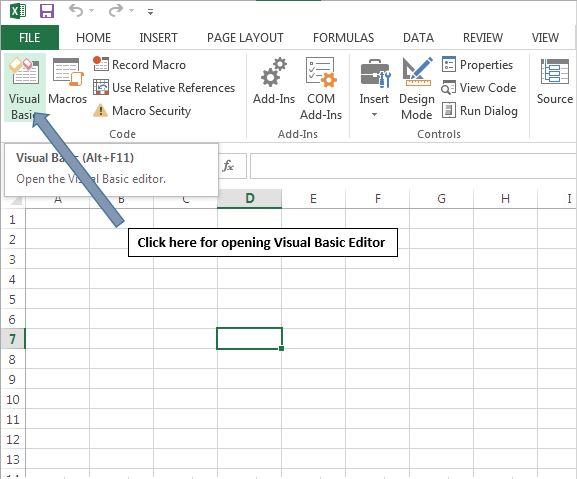
Task: Open the Add-Ins gear icon
Action: (274, 72)
